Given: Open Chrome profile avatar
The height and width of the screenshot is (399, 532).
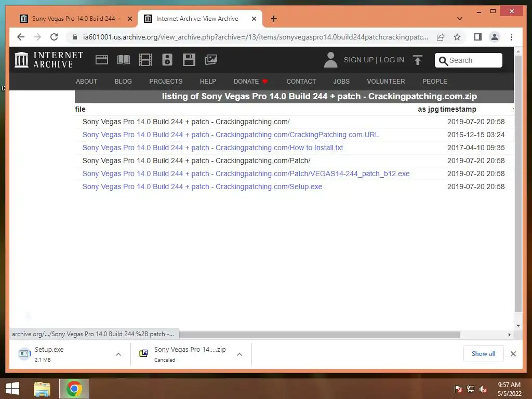Looking at the screenshot, I should pos(495,37).
